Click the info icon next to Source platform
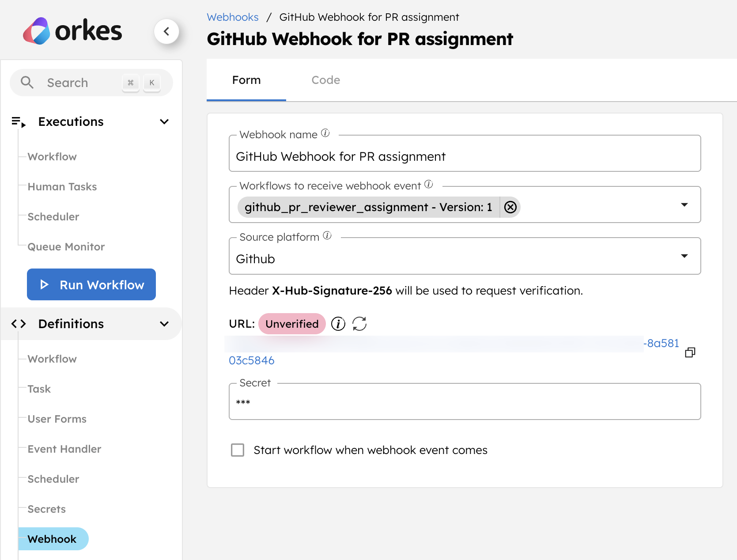This screenshot has height=560, width=737. coord(327,235)
